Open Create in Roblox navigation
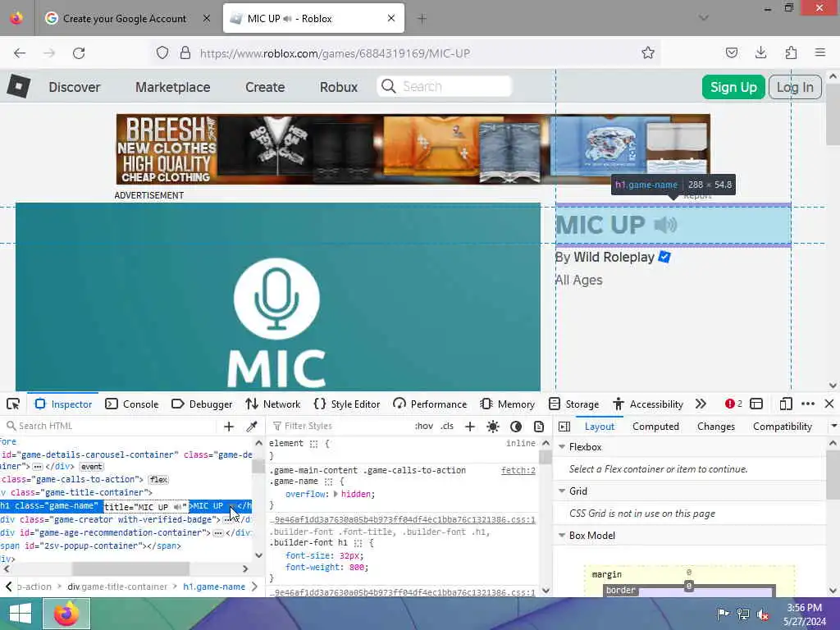Viewport: 840px width, 630px height. coord(265,87)
